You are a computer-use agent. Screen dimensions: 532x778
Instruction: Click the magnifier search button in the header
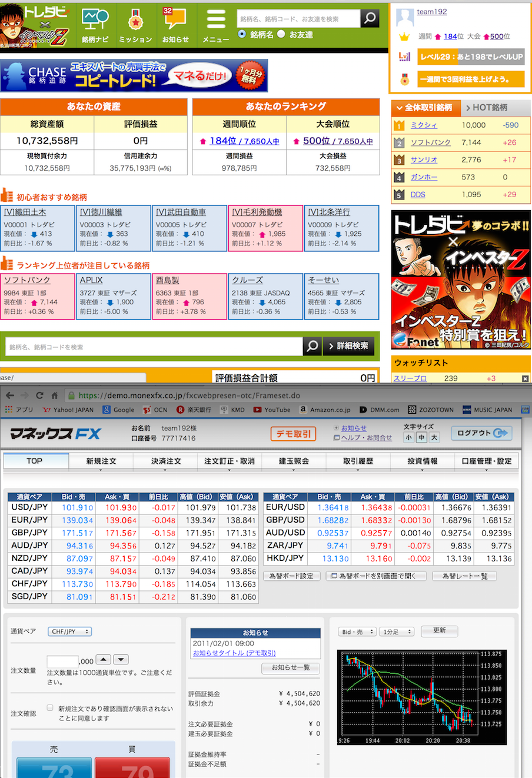point(370,18)
